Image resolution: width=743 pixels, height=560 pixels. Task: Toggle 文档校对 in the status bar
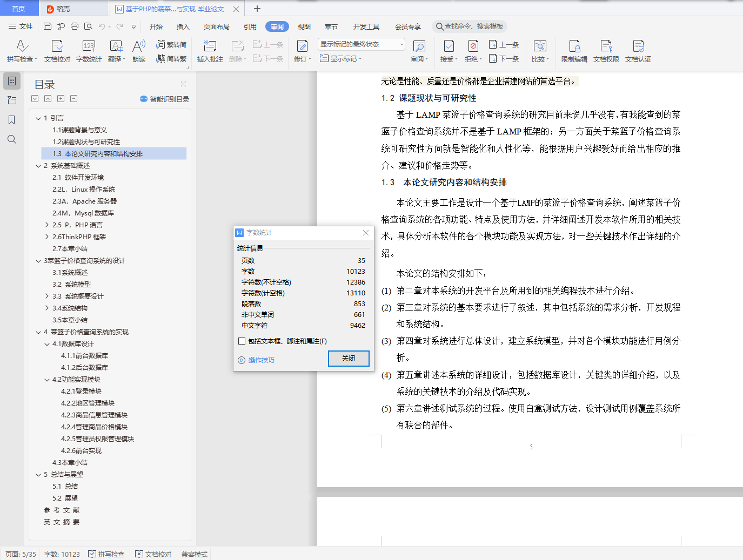tap(153, 554)
